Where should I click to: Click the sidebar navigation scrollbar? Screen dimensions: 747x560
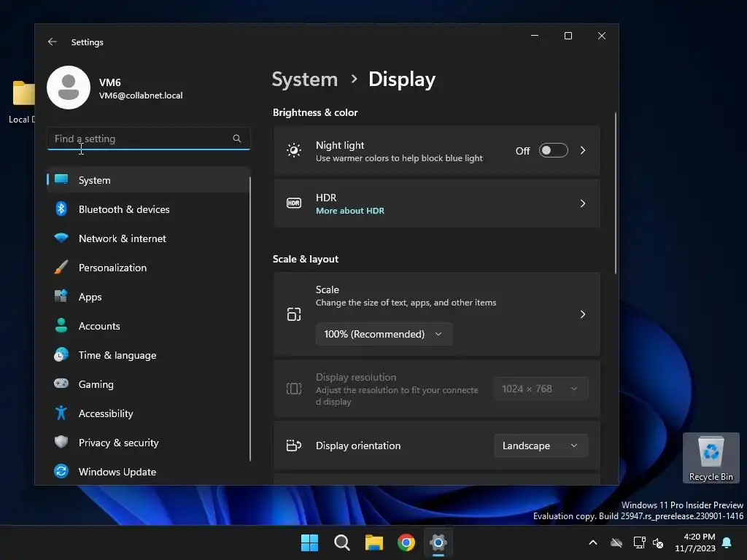pos(249,319)
